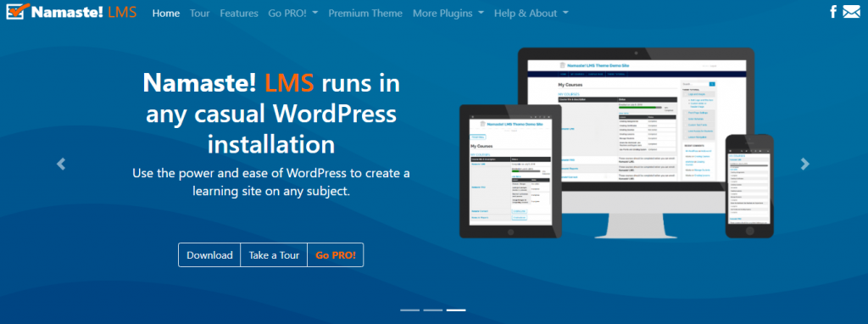Open the Facebook icon link

pos(833,12)
